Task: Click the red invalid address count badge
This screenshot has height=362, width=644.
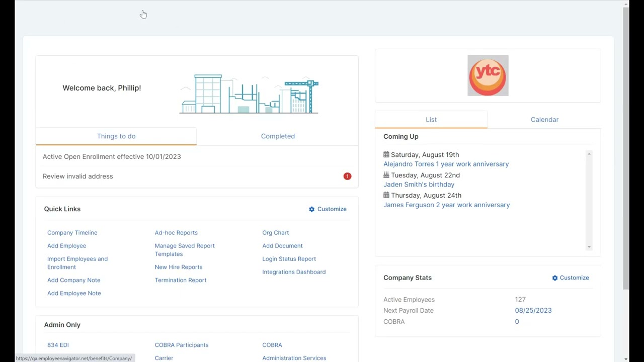Action: 347,176
